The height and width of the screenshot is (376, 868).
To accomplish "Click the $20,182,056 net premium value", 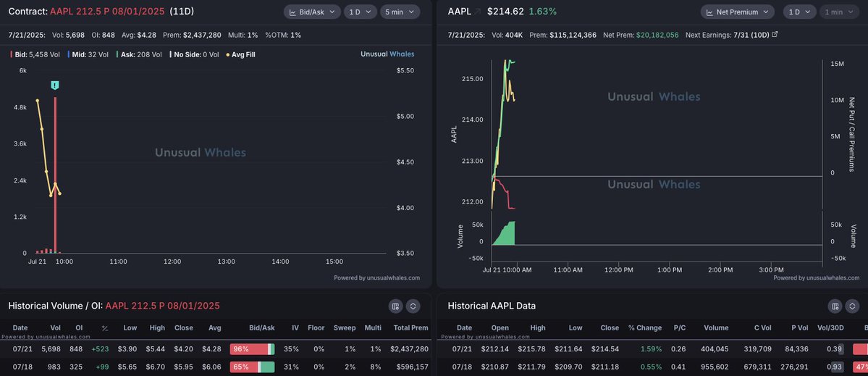I will (657, 34).
